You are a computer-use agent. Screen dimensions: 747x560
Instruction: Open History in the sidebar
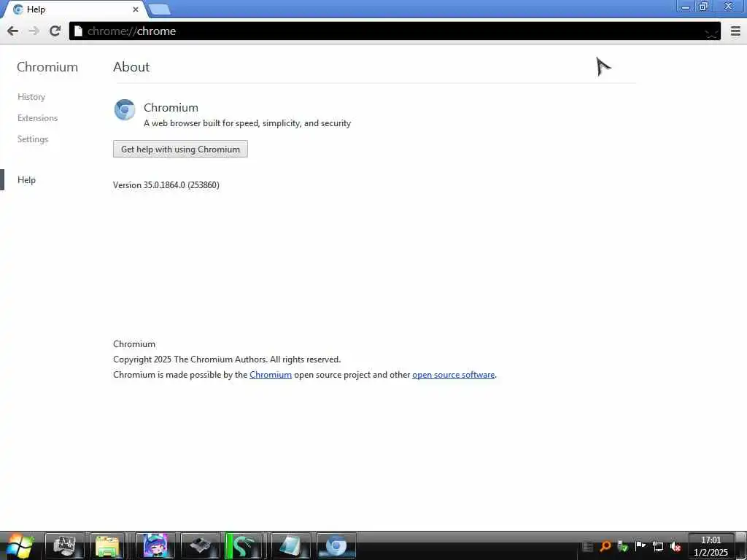pos(31,97)
